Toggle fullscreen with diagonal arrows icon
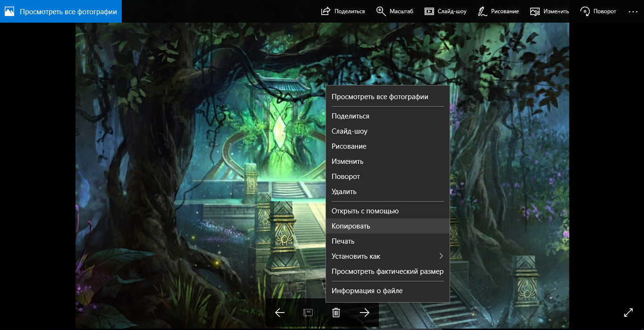Image resolution: width=644 pixels, height=330 pixels. coord(628,313)
